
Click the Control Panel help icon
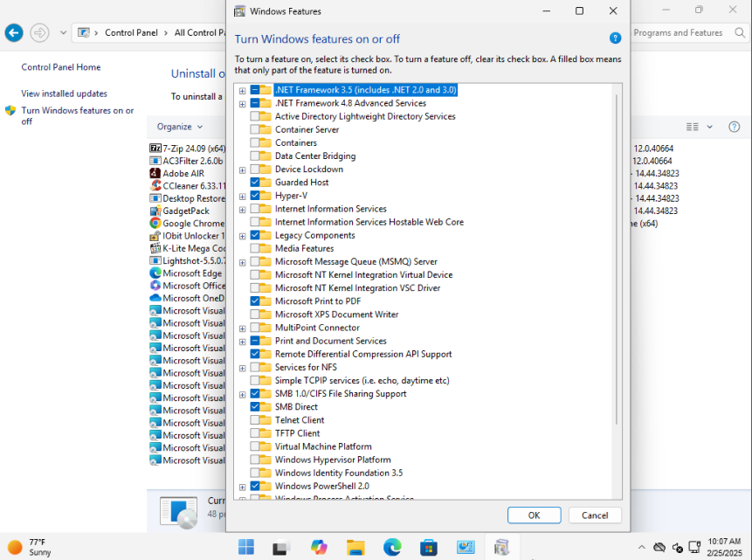point(734,127)
